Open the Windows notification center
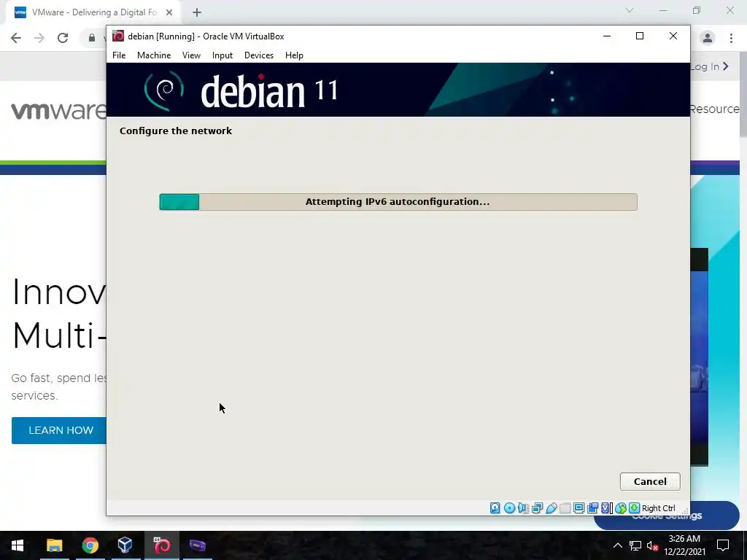Viewport: 747px width, 560px height. click(723, 545)
